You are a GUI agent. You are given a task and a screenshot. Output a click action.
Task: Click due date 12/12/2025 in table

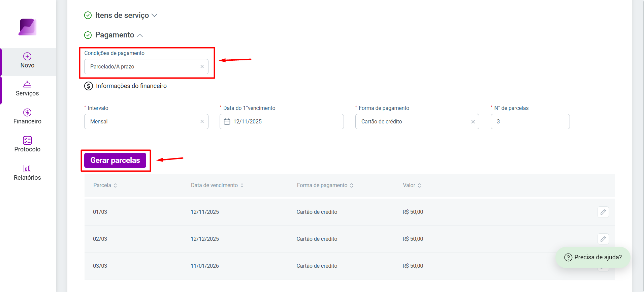205,239
